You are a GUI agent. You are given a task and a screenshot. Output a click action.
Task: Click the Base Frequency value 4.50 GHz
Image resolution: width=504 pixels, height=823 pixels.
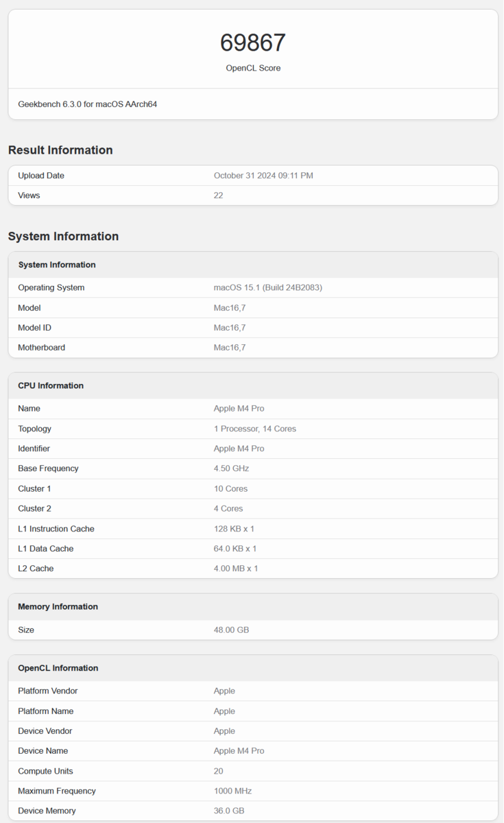[x=231, y=468]
